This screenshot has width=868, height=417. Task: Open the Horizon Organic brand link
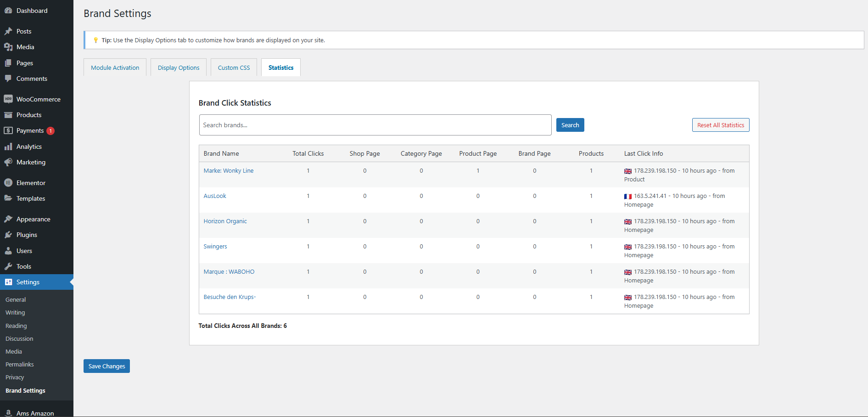pyautogui.click(x=225, y=221)
